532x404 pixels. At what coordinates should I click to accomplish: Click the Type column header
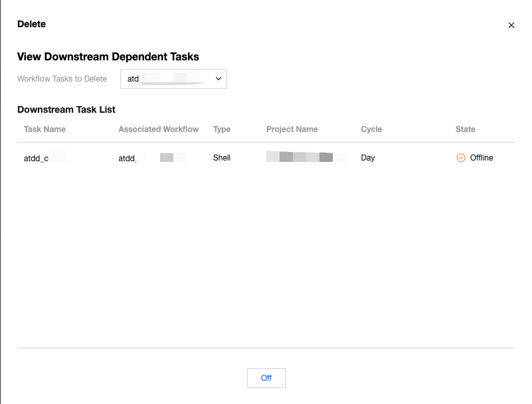222,129
